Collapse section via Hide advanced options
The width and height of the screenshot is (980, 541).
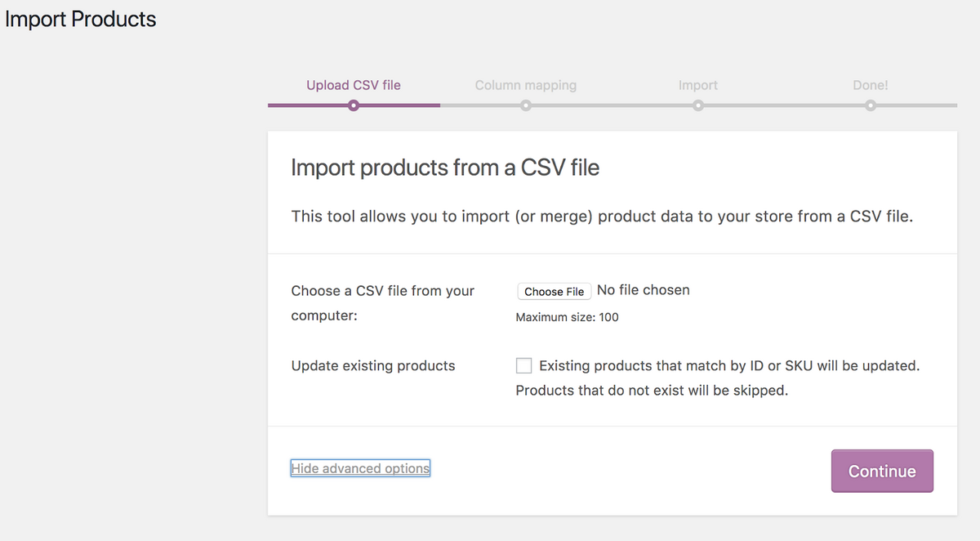pos(360,468)
